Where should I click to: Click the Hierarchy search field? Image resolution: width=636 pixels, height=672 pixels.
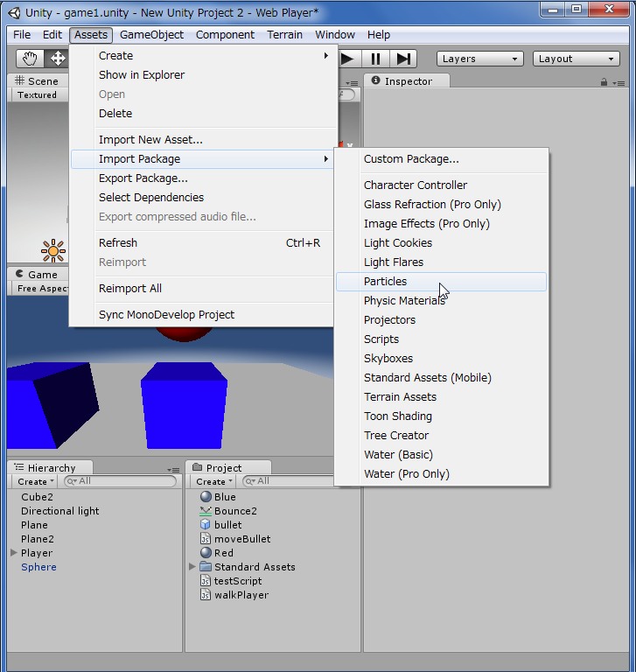pyautogui.click(x=120, y=481)
